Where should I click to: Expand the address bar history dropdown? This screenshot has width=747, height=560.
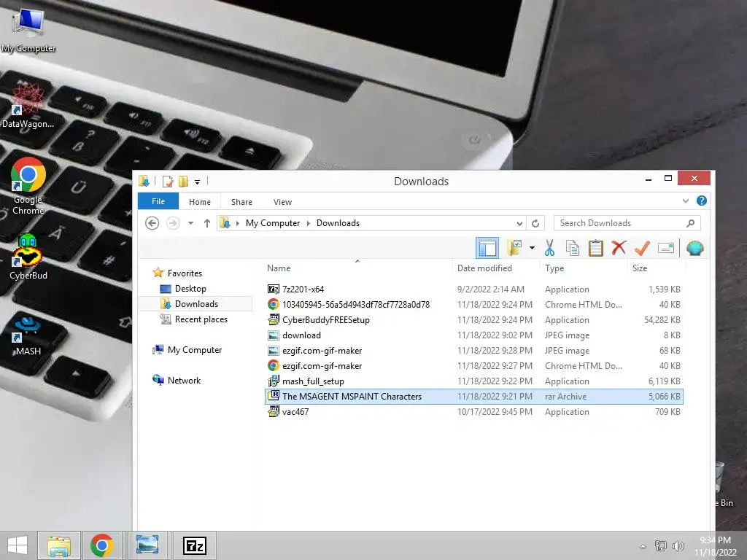pyautogui.click(x=519, y=223)
